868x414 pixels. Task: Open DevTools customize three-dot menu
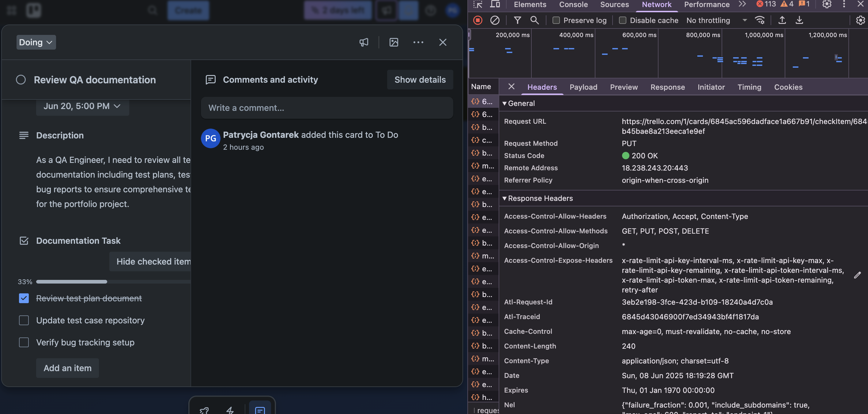(x=844, y=4)
